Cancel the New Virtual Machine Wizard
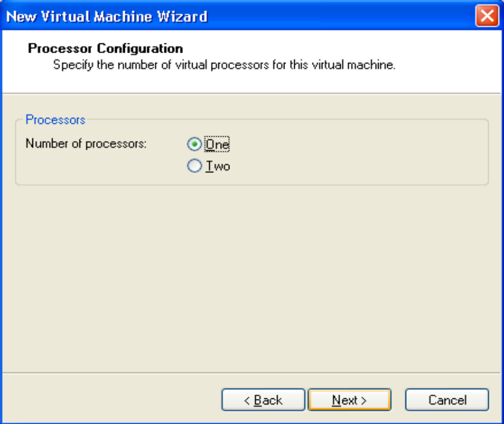This screenshot has height=424, width=504. tap(447, 400)
